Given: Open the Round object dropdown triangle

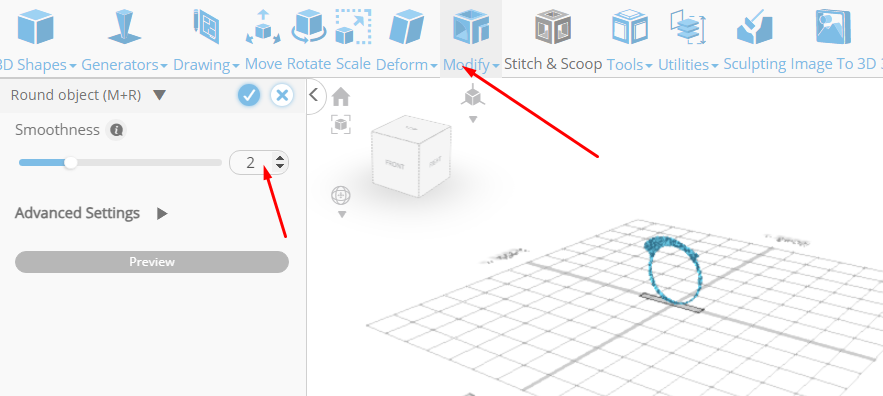Looking at the screenshot, I should tap(159, 95).
